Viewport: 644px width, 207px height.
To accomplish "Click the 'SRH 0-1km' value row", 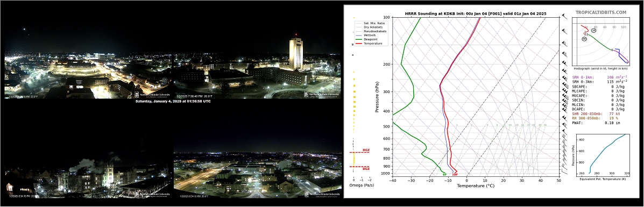I will 600,77.
